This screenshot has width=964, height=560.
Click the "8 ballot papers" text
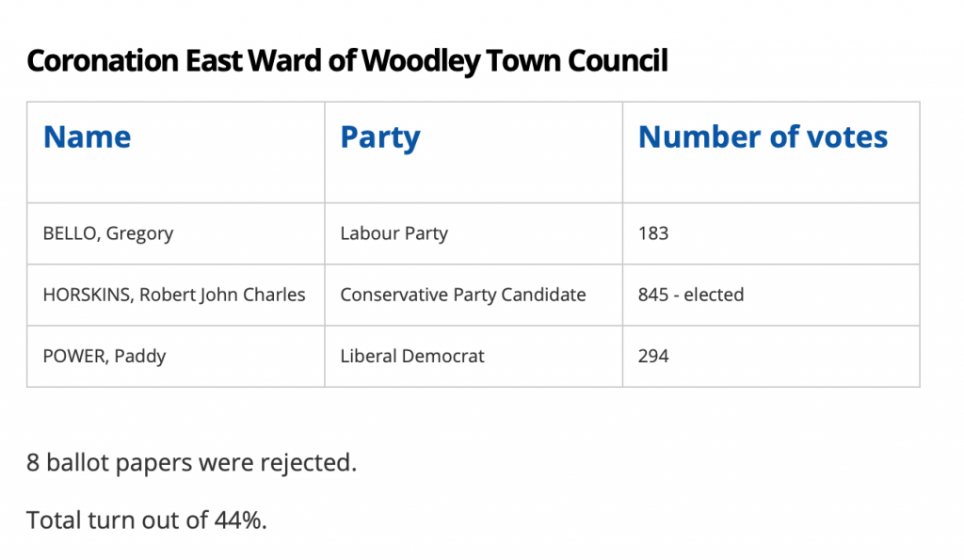(104, 464)
